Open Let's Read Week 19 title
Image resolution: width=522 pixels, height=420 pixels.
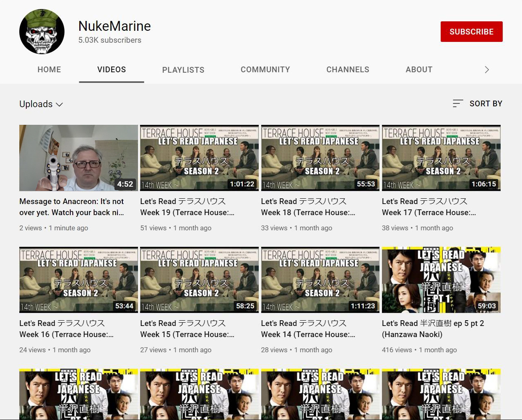187,207
